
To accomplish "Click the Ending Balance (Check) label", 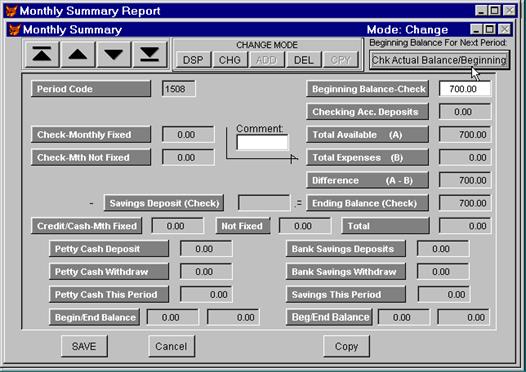I will pos(368,203).
